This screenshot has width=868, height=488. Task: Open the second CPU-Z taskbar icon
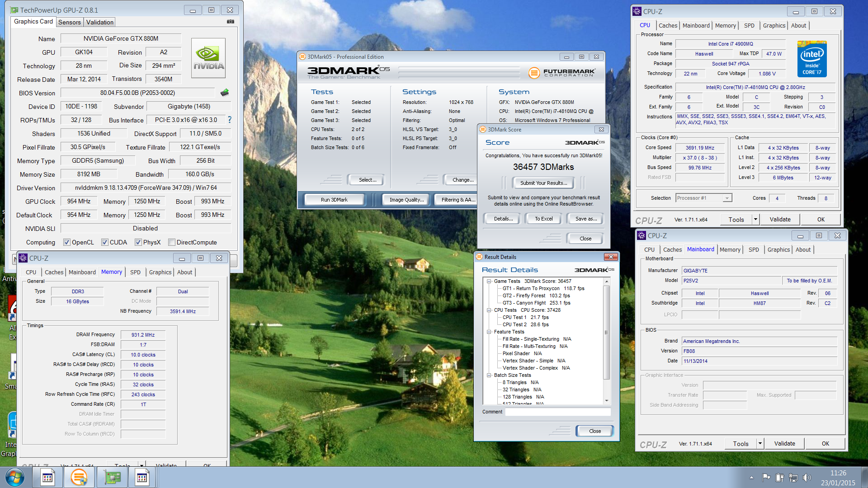tap(142, 477)
